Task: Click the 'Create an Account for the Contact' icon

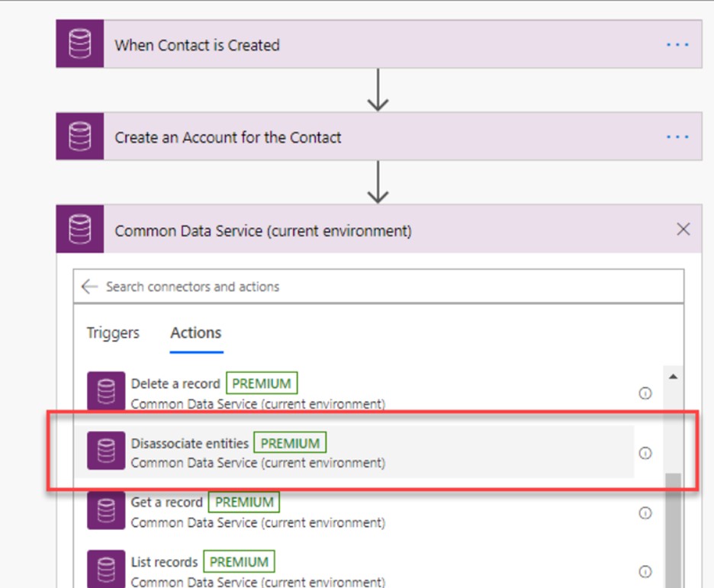Action: [79, 137]
